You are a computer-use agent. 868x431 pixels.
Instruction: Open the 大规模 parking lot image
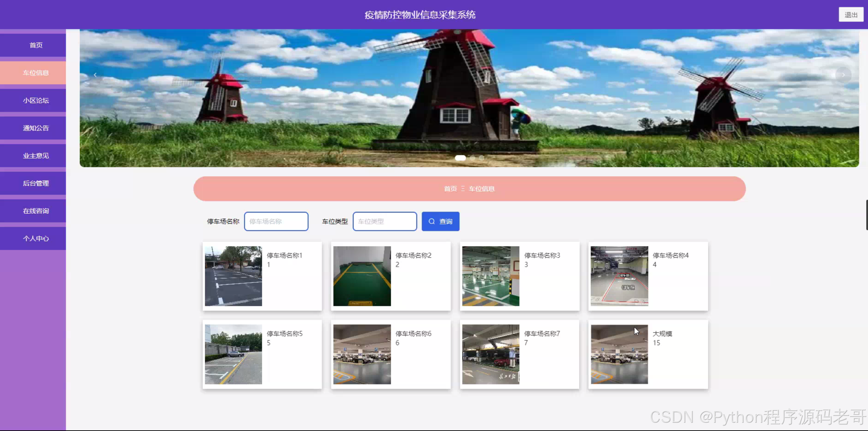619,354
